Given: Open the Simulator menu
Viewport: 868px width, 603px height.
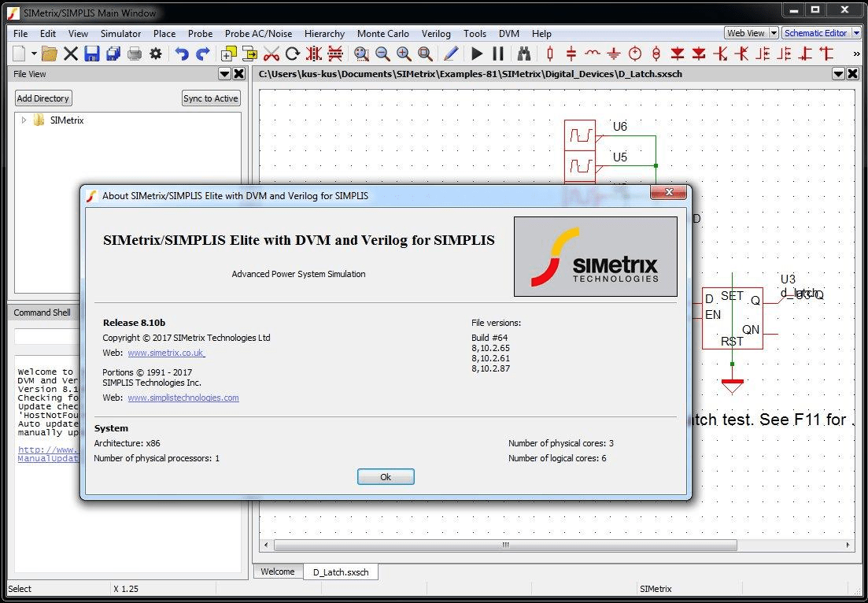Looking at the screenshot, I should click(120, 33).
